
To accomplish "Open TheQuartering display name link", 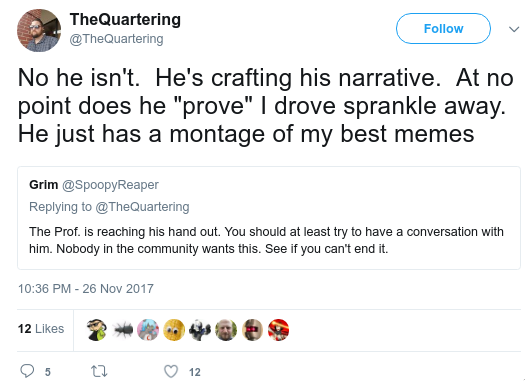I will pos(125,19).
